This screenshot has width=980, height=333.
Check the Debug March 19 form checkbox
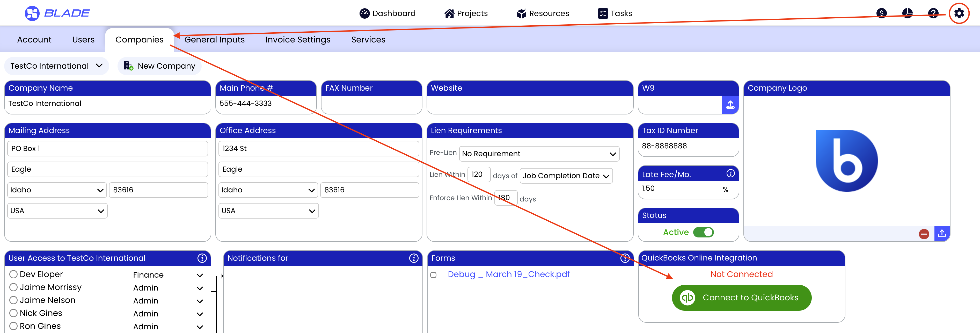click(x=433, y=275)
